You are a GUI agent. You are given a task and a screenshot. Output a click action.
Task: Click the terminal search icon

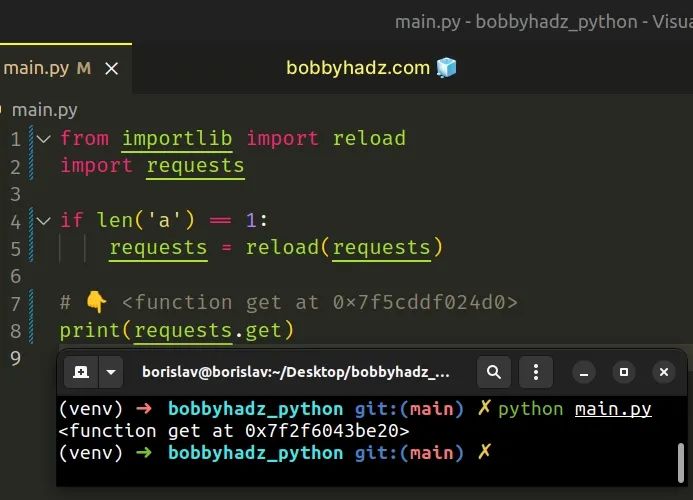point(494,372)
